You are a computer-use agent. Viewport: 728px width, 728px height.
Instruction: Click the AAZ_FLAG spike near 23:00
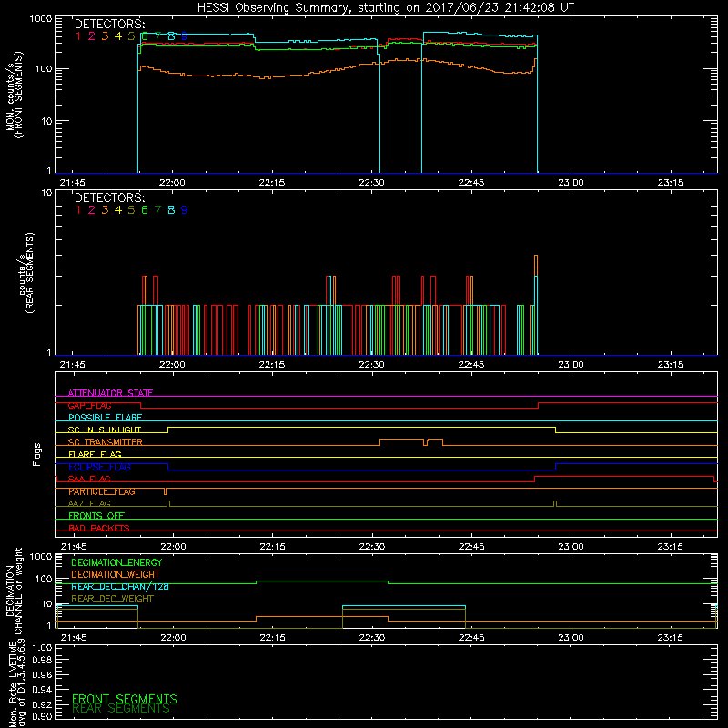click(x=555, y=503)
